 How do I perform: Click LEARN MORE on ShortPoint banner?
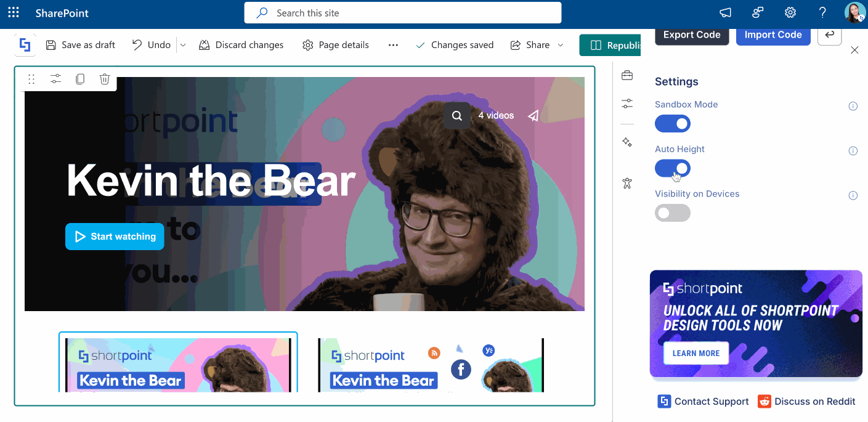(696, 353)
